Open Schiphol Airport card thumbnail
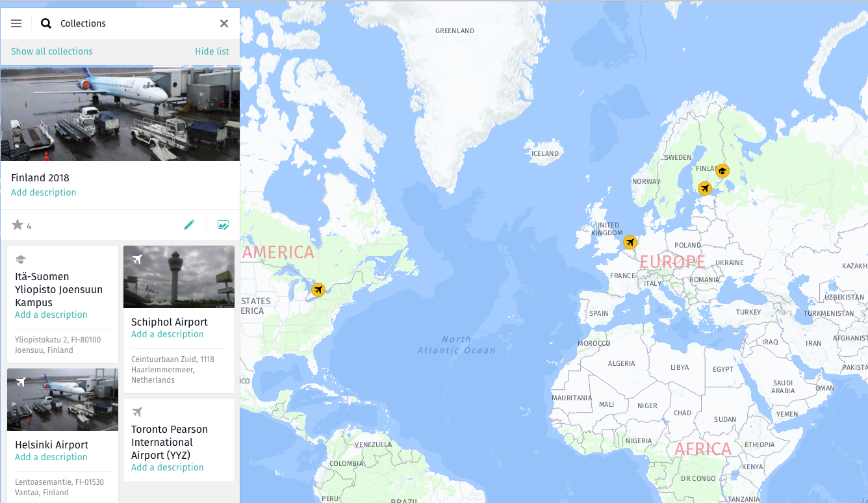Viewport: 868px width, 503px height. click(x=179, y=277)
